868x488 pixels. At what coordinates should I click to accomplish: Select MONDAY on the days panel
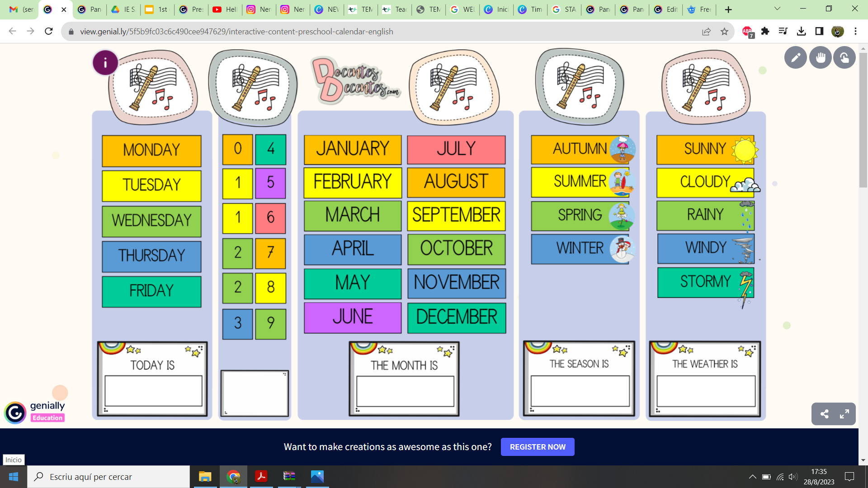[151, 150]
